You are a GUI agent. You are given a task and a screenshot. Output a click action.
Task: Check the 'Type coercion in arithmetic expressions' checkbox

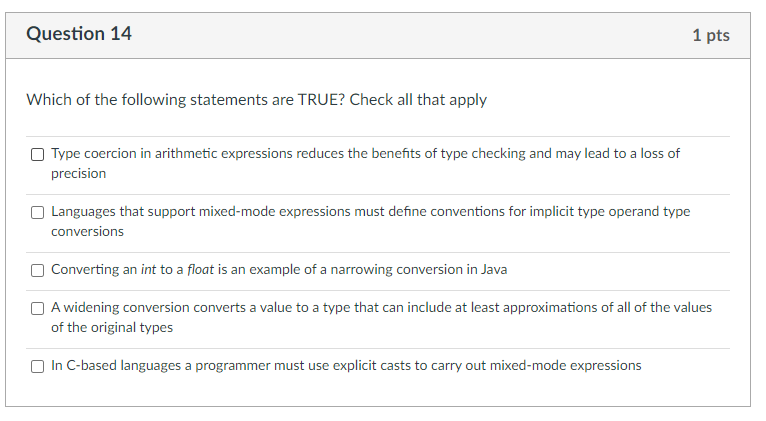[37, 154]
